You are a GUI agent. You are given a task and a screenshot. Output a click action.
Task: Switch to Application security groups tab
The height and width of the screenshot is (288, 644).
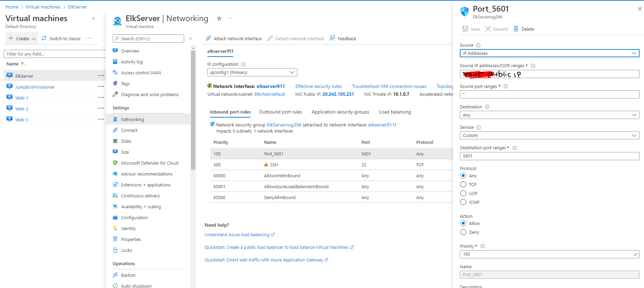coord(340,112)
